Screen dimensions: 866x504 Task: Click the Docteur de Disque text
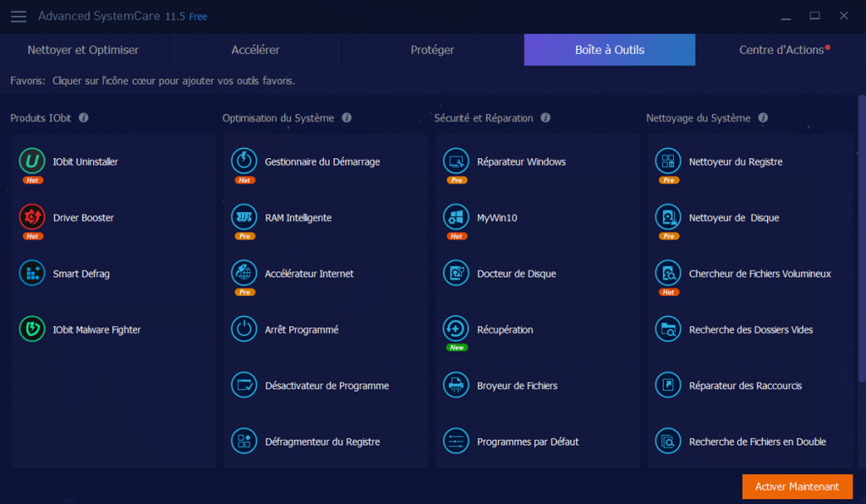[x=517, y=274]
